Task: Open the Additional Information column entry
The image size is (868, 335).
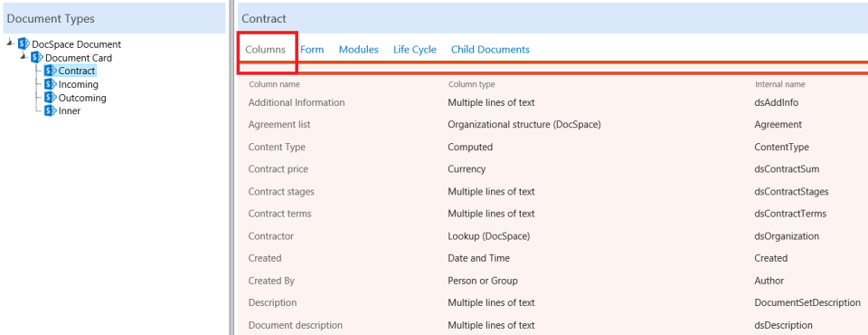Action: [x=297, y=102]
